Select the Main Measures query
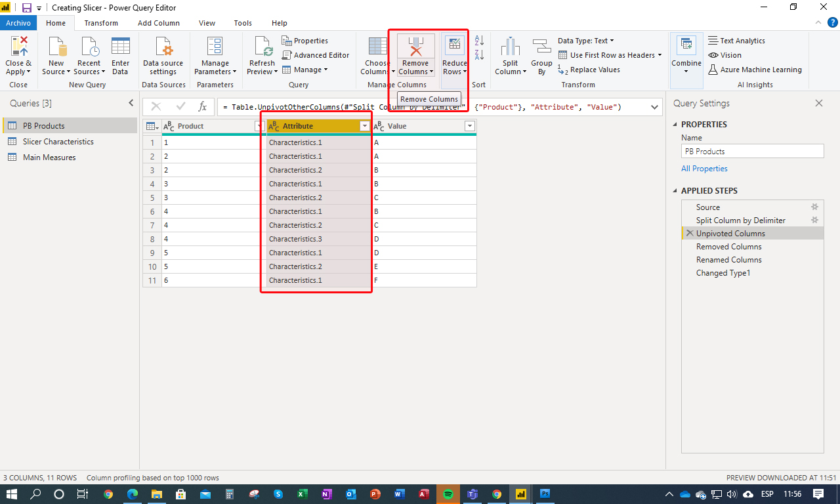Image resolution: width=840 pixels, height=504 pixels. pos(70,157)
